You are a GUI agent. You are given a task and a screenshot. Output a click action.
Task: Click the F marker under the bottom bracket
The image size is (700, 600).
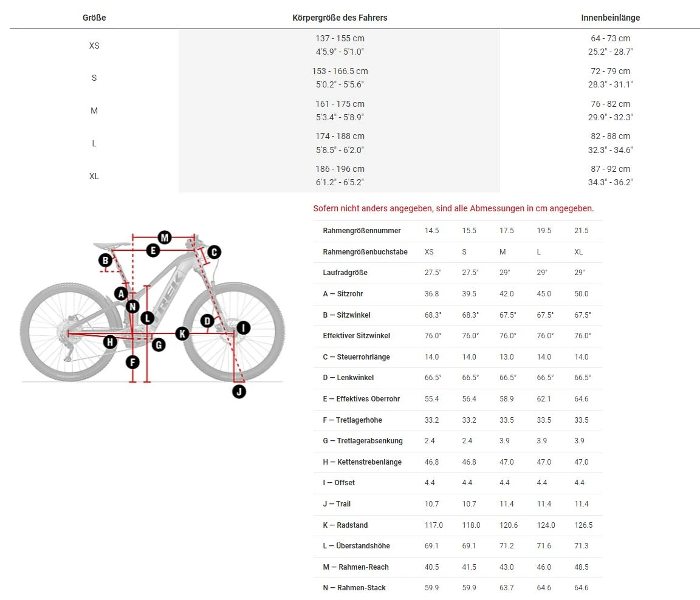pyautogui.click(x=132, y=363)
